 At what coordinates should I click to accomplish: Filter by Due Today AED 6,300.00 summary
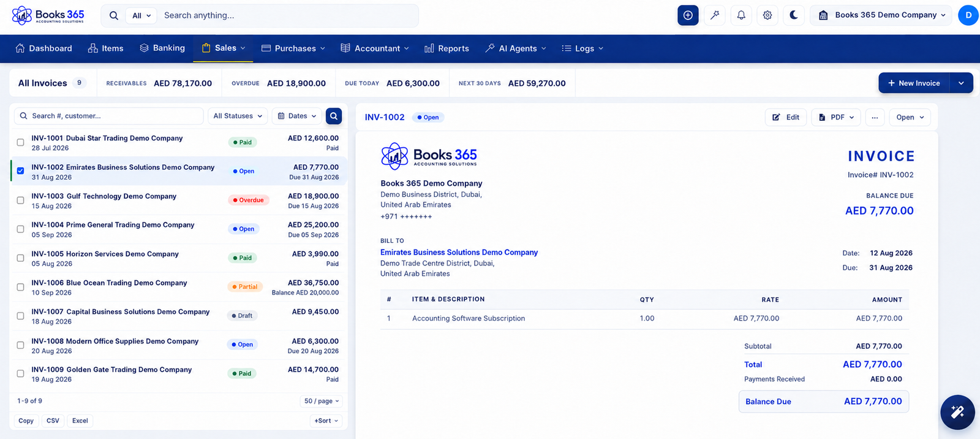point(392,83)
